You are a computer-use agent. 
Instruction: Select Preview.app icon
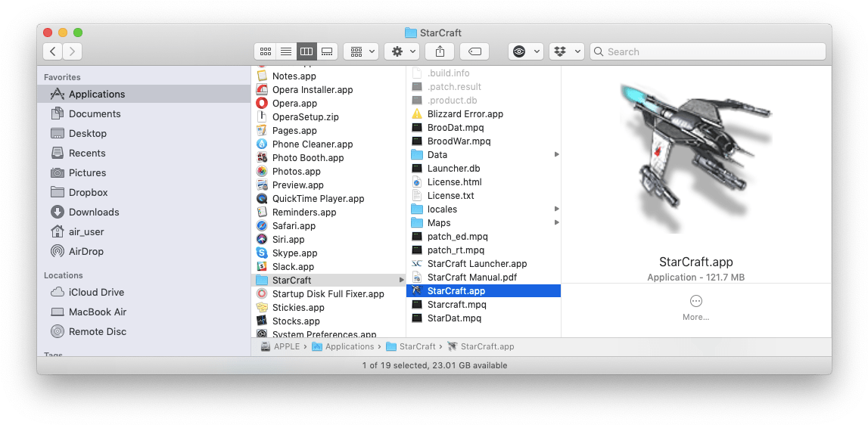coord(263,185)
